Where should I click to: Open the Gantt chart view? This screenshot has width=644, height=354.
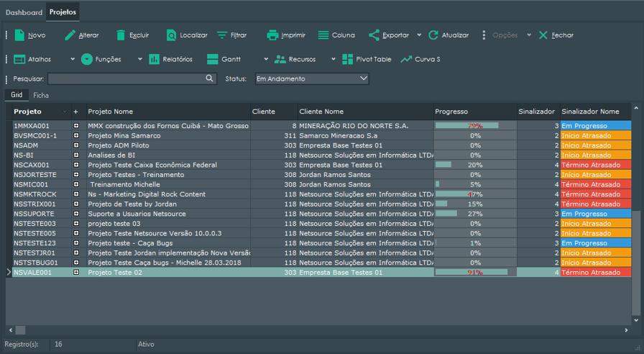tap(224, 59)
